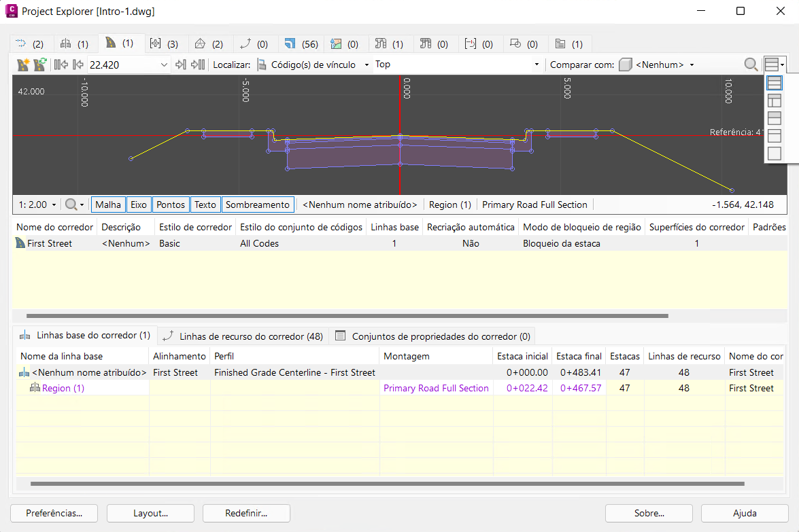Screen dimensions: 799x532
Task: Toggle the Sombreamento shading display
Action: coord(258,205)
